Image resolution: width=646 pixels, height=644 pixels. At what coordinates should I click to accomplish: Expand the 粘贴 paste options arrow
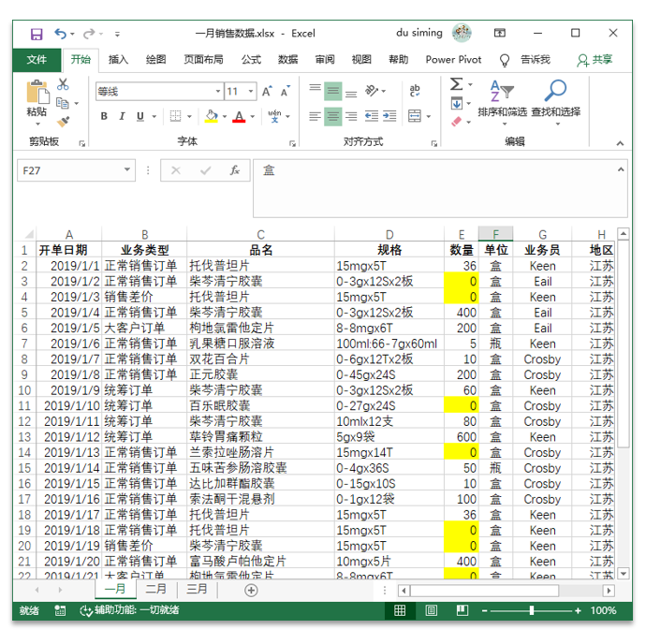tap(37, 124)
